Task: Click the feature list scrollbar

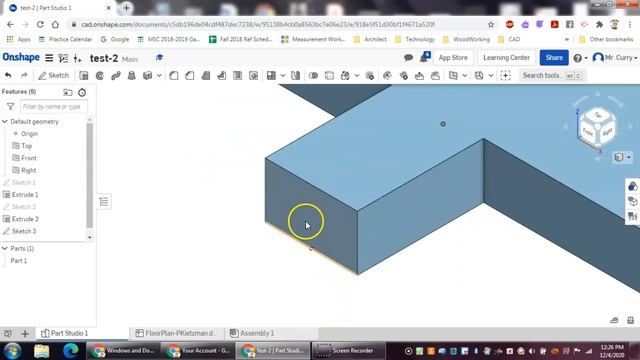Action: [90, 176]
